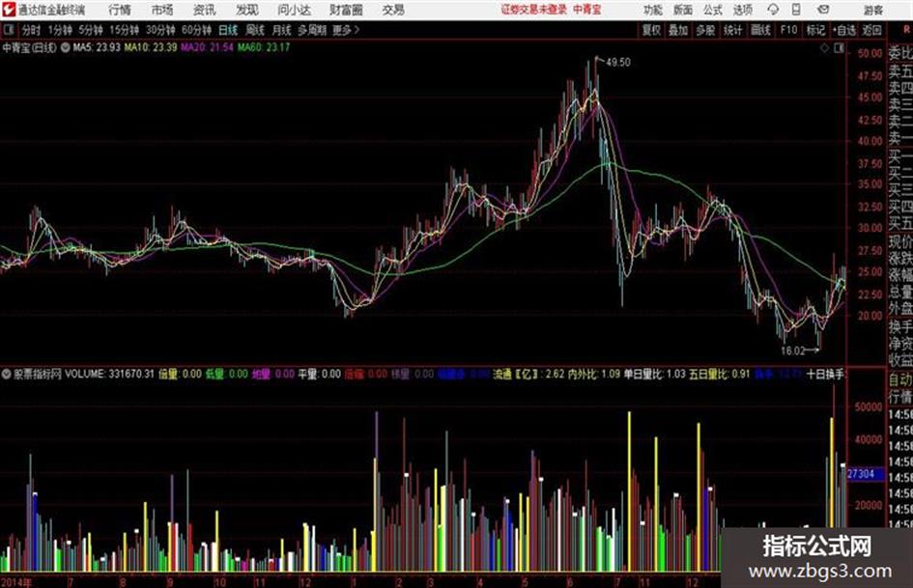Select the 多周期 multi-period tab

pos(311,30)
